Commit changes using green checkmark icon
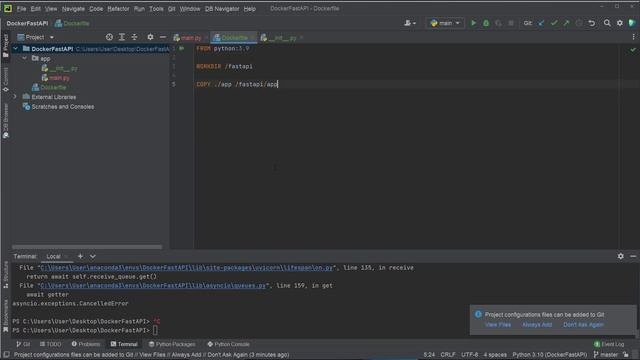The image size is (640, 360). pyautogui.click(x=554, y=23)
